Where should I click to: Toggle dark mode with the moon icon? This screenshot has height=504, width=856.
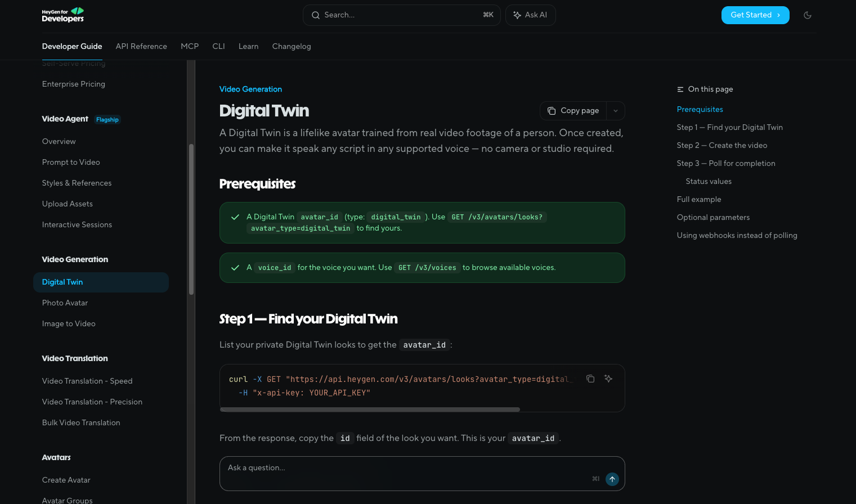tap(808, 15)
